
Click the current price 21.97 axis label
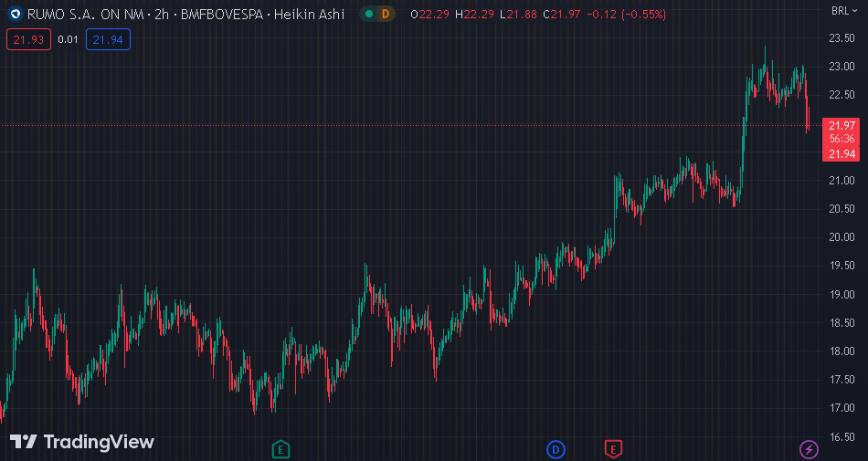[842, 125]
